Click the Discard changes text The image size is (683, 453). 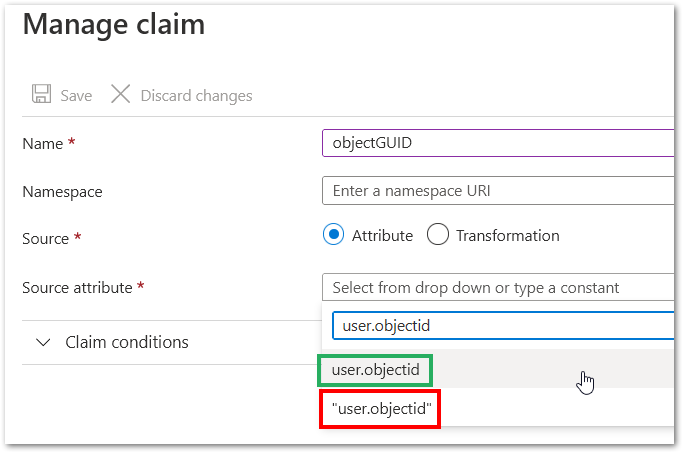[x=196, y=96]
